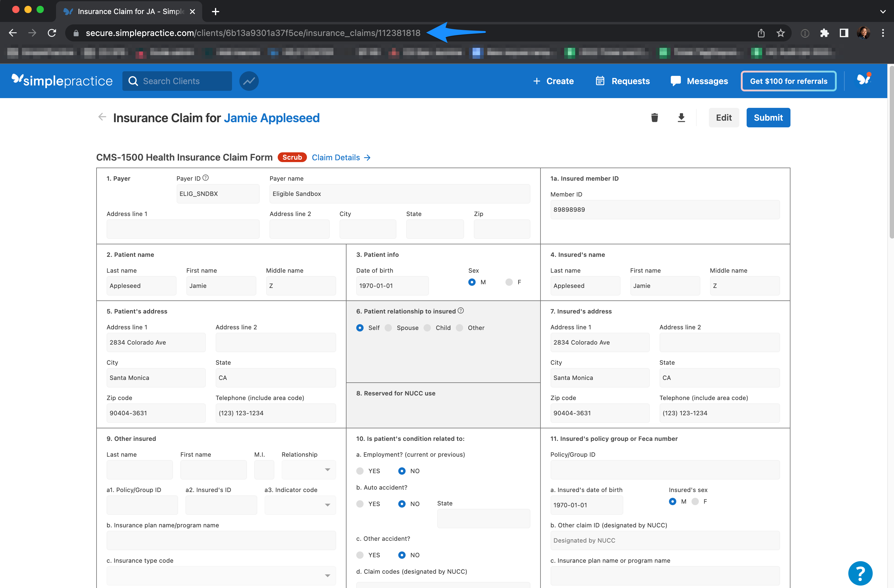This screenshot has width=894, height=588.
Task: Open the Search Clients field via magnifier icon
Action: (133, 81)
